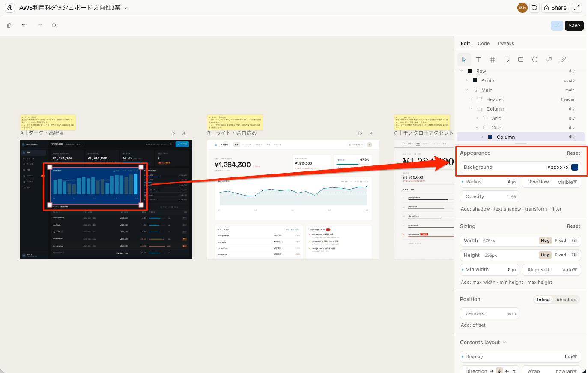Set Height sizing to Fixed
Screen dimensions: 588x373
click(560, 255)
